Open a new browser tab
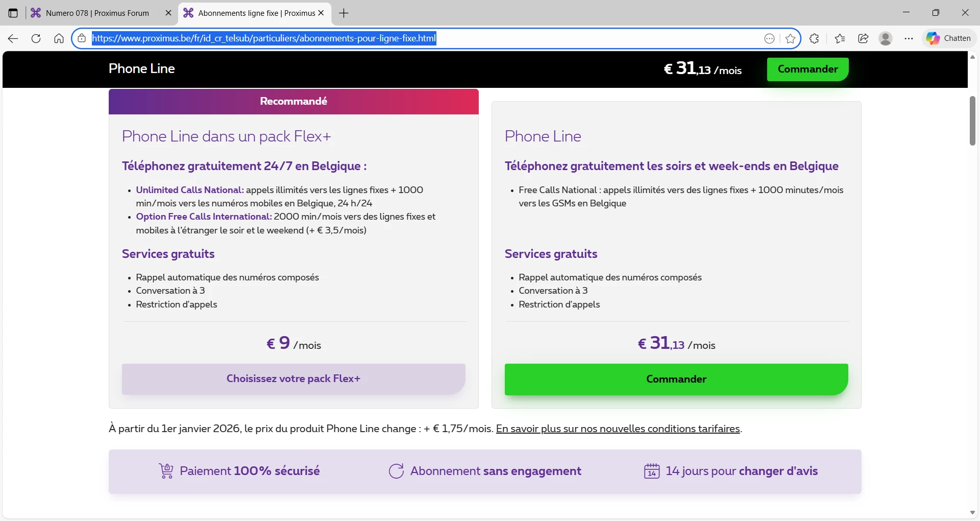The height and width of the screenshot is (521, 980). coord(344,13)
